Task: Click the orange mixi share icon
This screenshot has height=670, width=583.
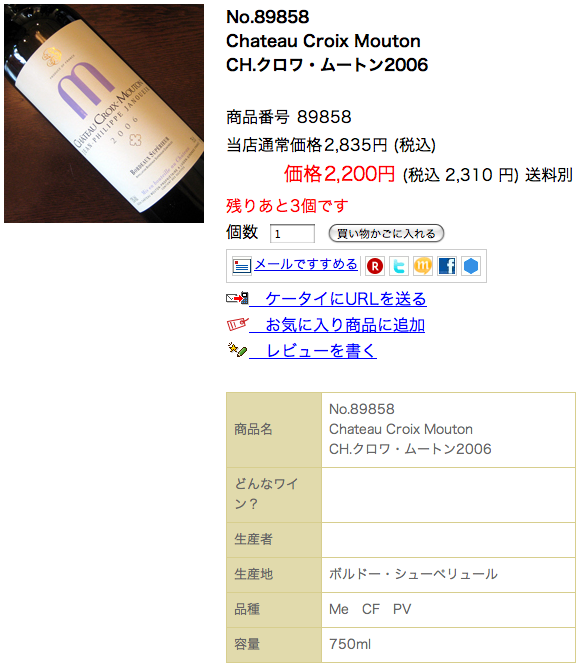Action: point(423,266)
